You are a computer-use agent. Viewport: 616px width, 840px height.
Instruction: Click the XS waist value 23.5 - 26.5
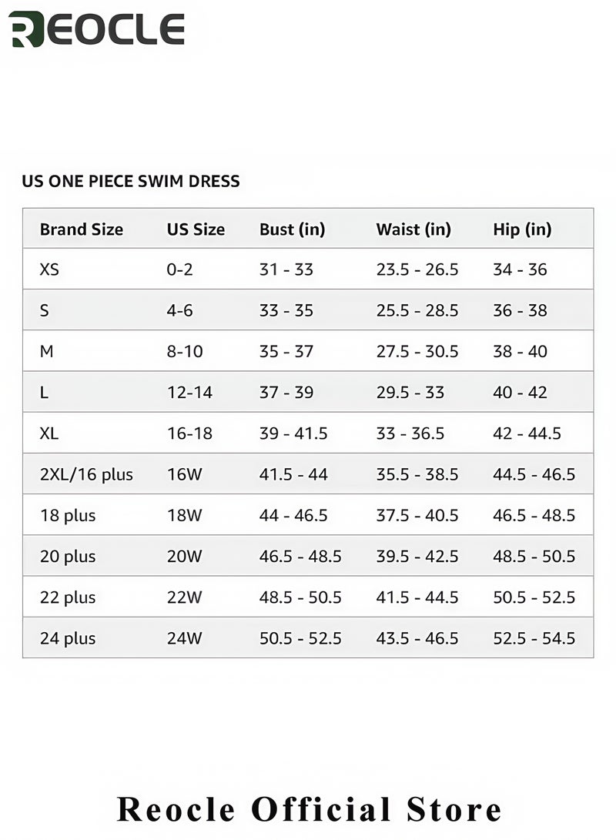(417, 269)
